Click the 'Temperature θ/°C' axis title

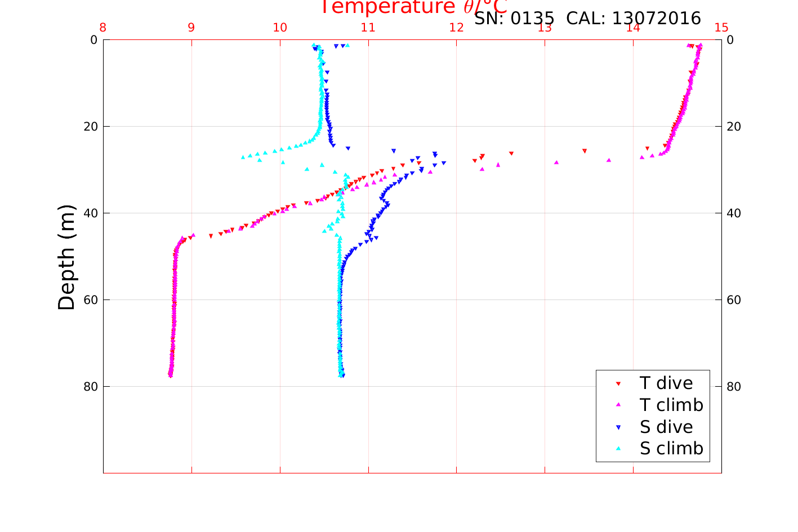click(x=414, y=7)
